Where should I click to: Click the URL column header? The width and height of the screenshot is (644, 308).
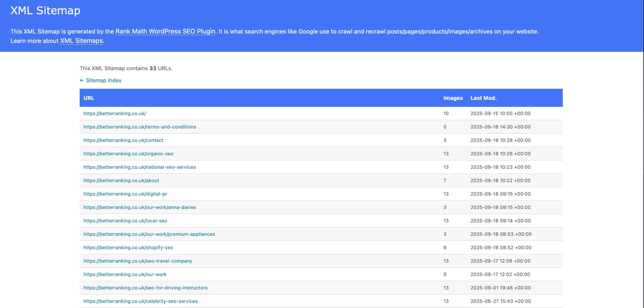(89, 98)
